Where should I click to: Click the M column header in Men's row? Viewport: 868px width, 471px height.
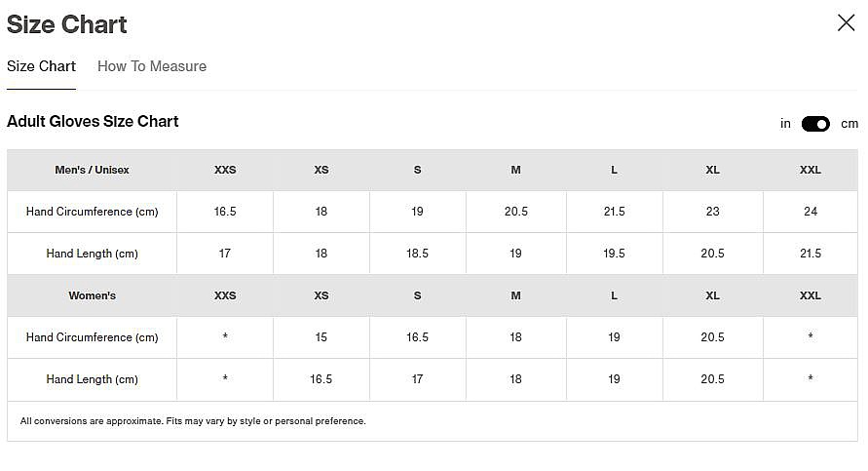pos(515,170)
